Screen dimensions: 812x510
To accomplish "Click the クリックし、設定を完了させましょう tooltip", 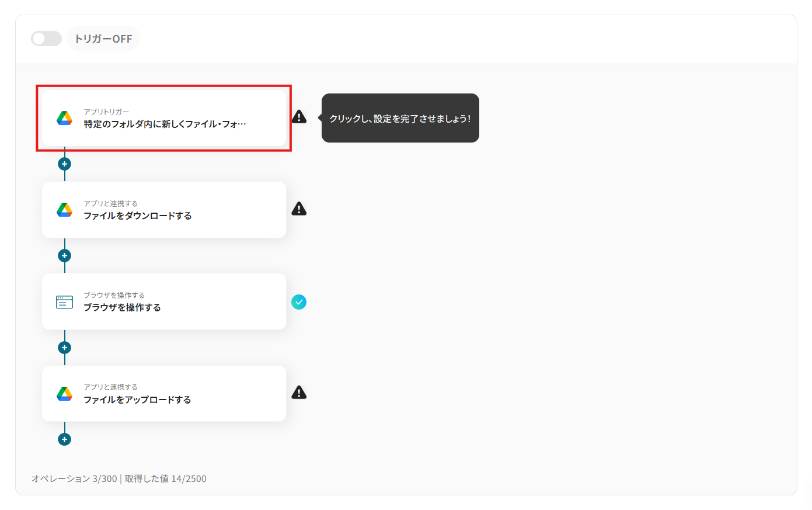I will [x=400, y=118].
